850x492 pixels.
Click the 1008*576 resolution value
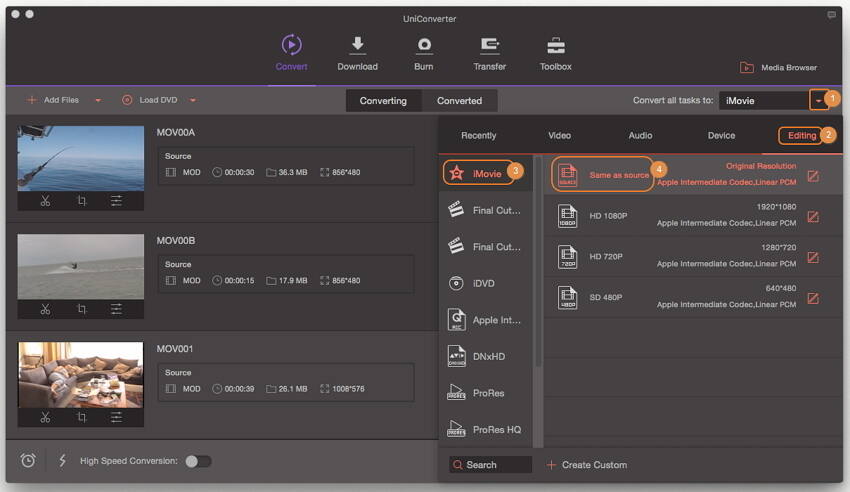point(348,389)
